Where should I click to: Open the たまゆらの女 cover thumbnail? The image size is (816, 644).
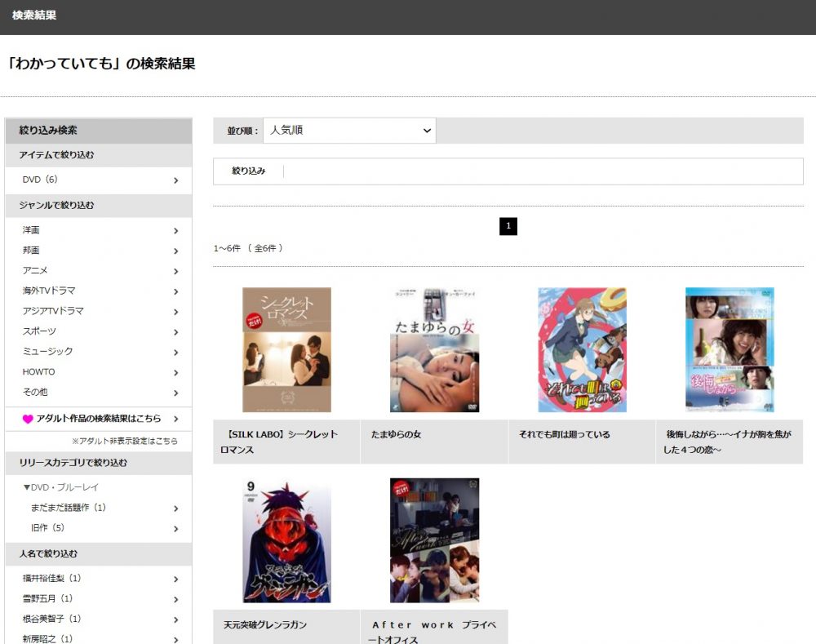pos(435,350)
